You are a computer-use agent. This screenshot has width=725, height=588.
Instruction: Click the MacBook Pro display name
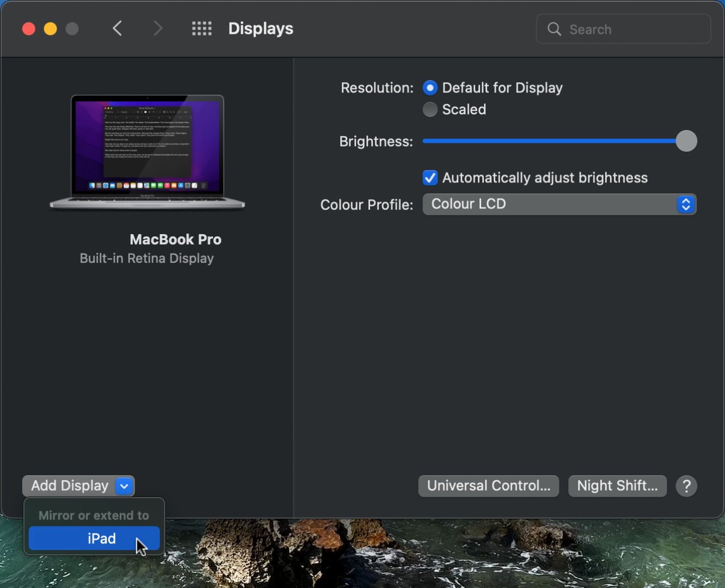coord(175,240)
